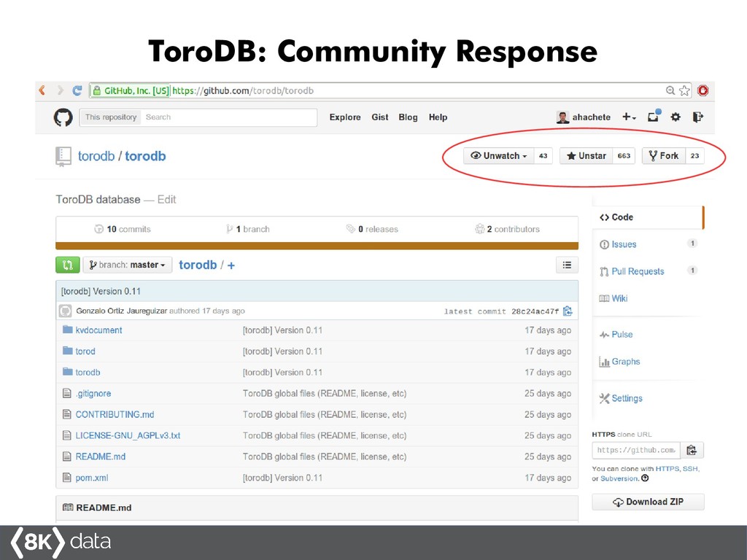
Task: Click the file list view icon
Action: (567, 265)
